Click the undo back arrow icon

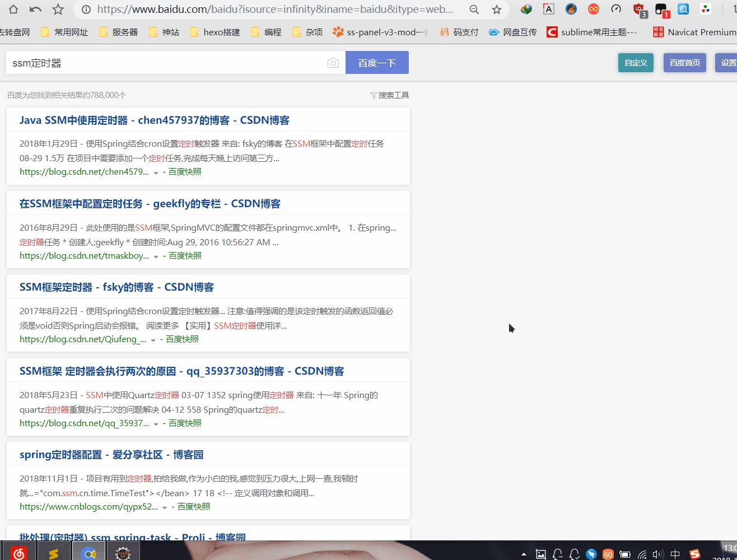pos(35,9)
